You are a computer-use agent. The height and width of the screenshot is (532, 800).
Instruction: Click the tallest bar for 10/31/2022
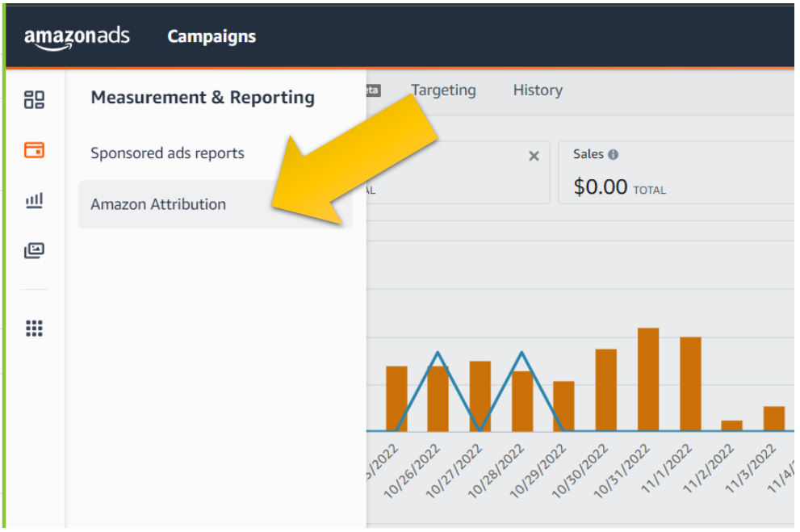[648, 379]
